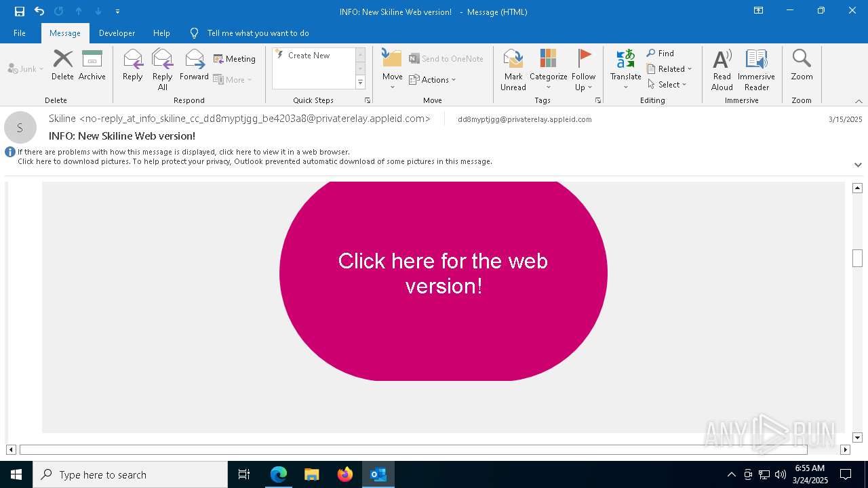Click horizontal scrollbar left arrow
This screenshot has width=868, height=488.
[x=11, y=449]
